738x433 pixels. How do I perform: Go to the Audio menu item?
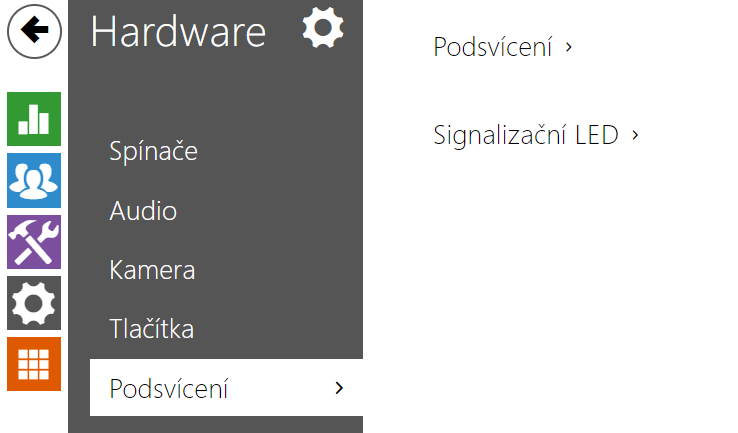click(x=143, y=211)
